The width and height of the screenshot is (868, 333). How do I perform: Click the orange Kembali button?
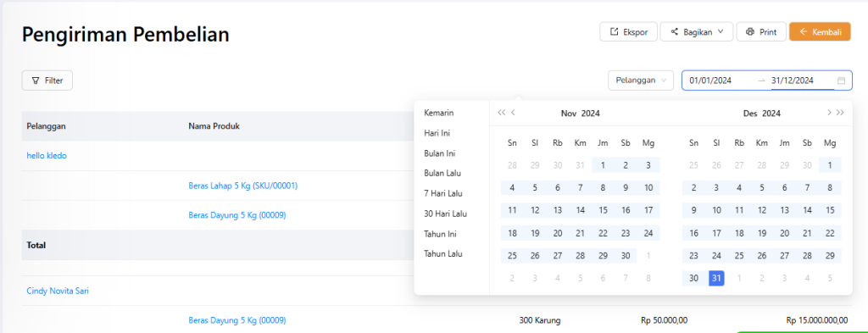pos(820,31)
